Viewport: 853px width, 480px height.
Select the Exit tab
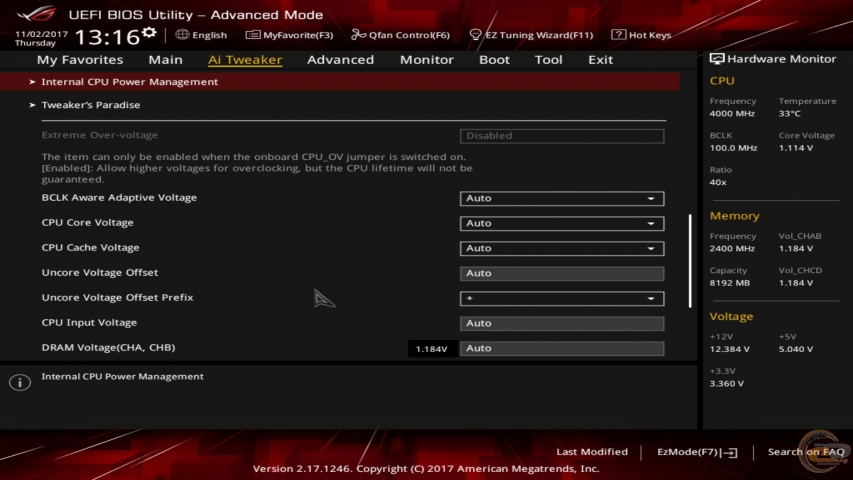(601, 59)
